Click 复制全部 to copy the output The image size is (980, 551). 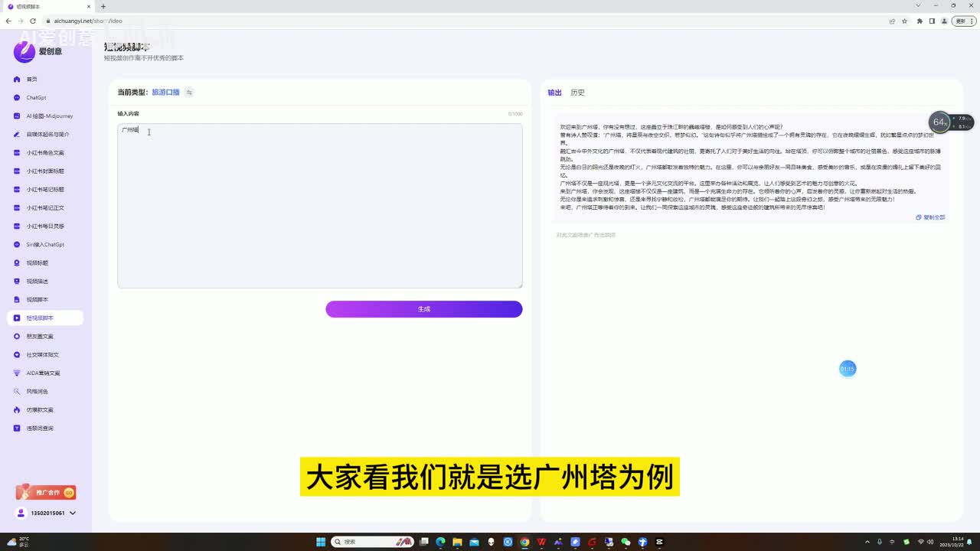click(930, 217)
